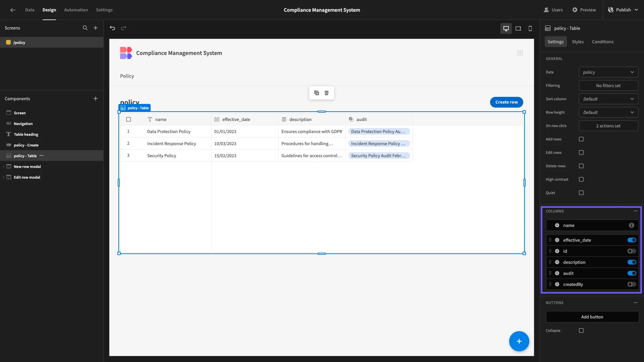The width and height of the screenshot is (644, 362).
Task: Open the Row height dropdown
Action: [x=608, y=112]
